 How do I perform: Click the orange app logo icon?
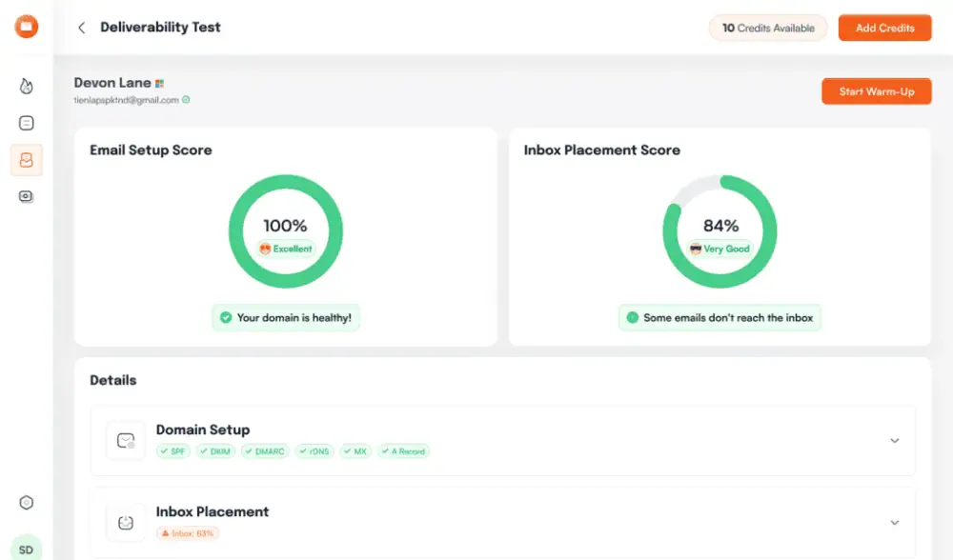point(27,27)
